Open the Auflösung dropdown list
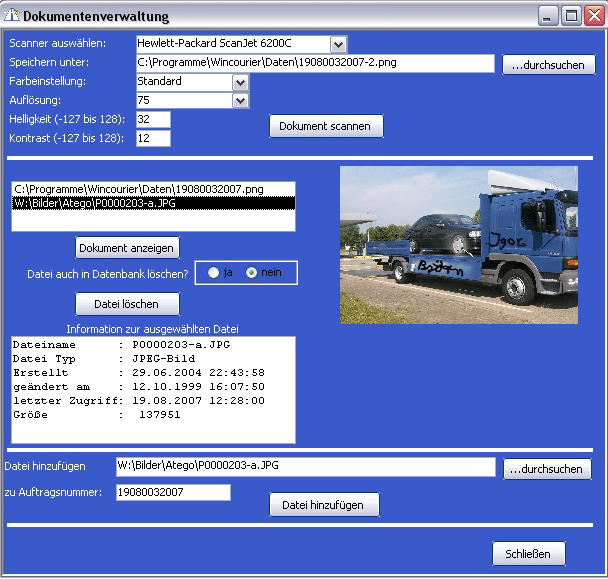Viewport: 608px width, 579px height. tap(239, 101)
